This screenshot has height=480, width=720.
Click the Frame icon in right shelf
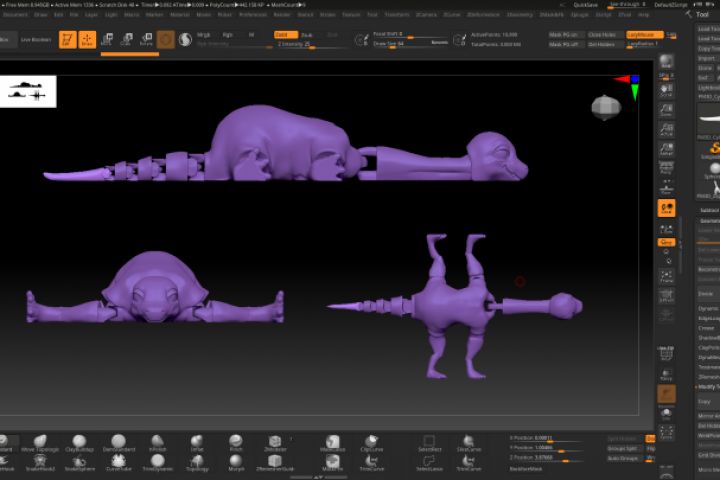(666, 277)
